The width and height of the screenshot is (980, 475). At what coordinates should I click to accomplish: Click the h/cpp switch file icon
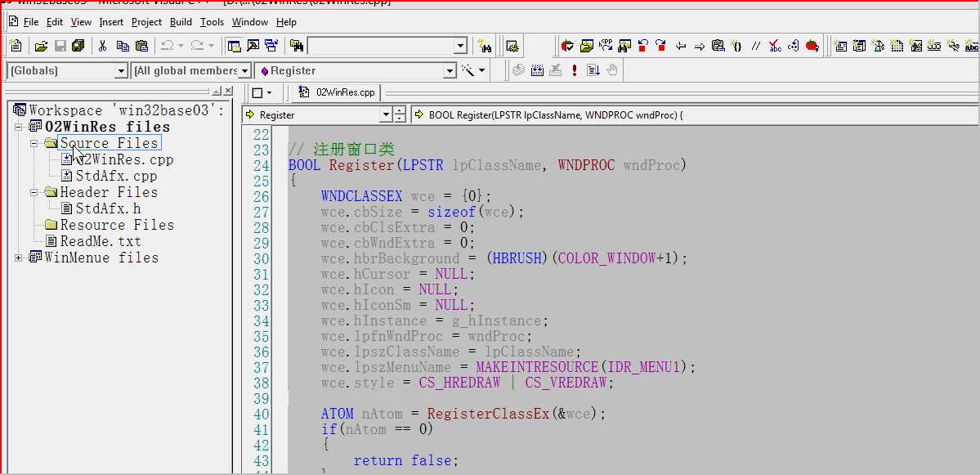click(x=606, y=45)
